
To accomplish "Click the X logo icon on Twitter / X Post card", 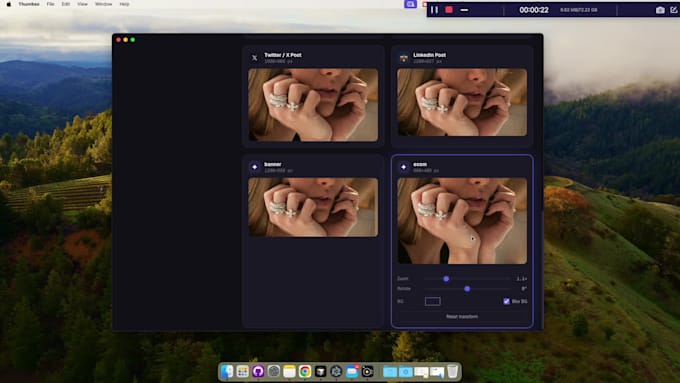I will click(x=255, y=58).
